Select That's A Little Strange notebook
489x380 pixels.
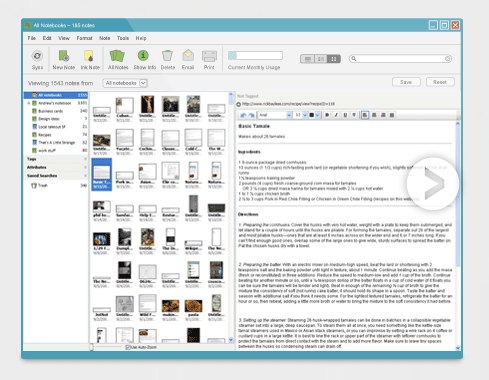coord(56,143)
